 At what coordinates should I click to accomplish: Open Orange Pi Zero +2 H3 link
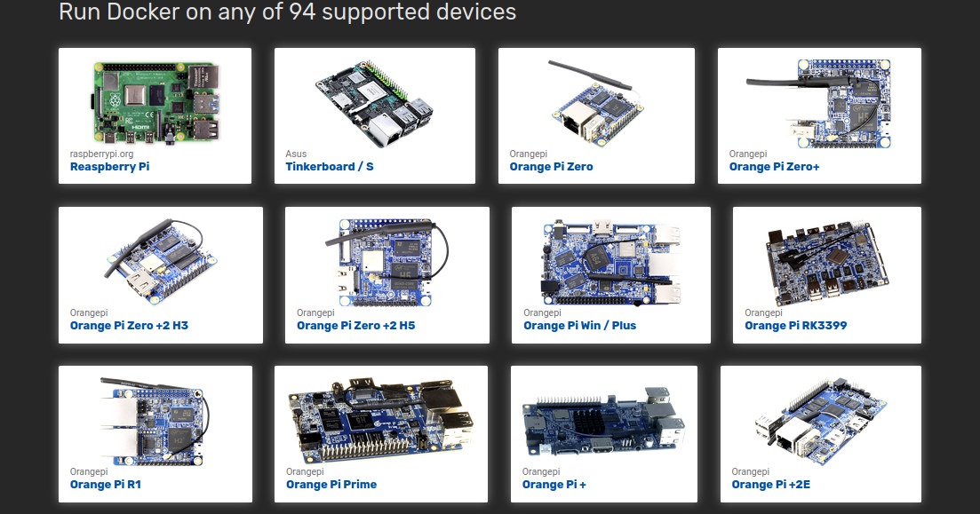[x=129, y=326]
